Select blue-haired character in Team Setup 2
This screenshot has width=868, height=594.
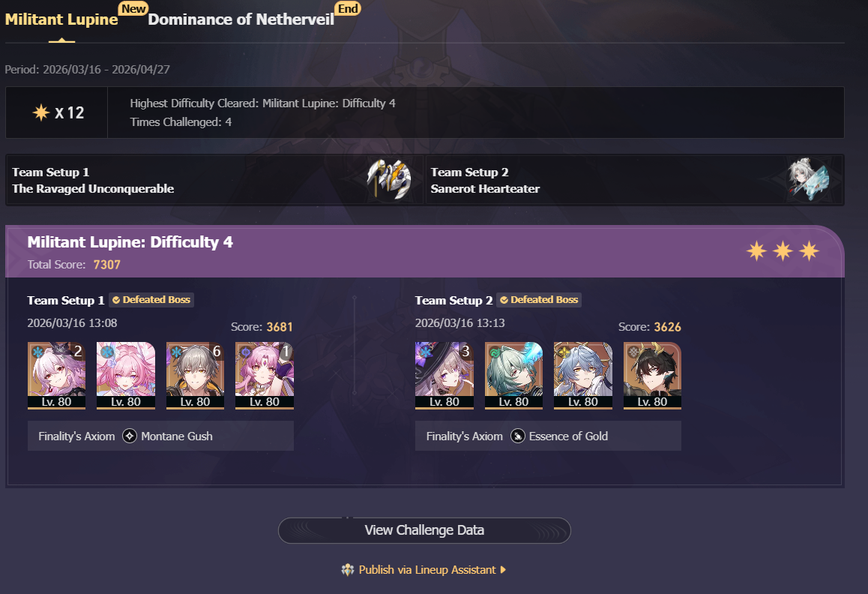point(583,376)
